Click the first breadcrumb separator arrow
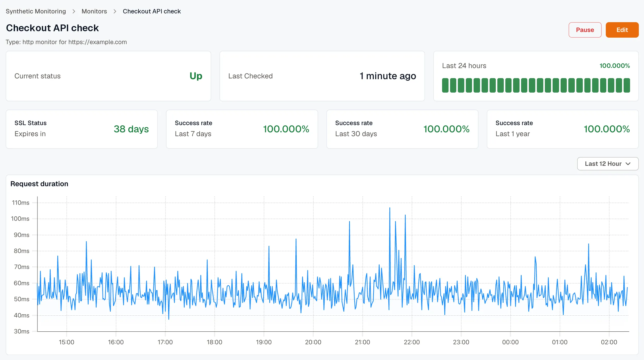644x360 pixels. tap(74, 11)
